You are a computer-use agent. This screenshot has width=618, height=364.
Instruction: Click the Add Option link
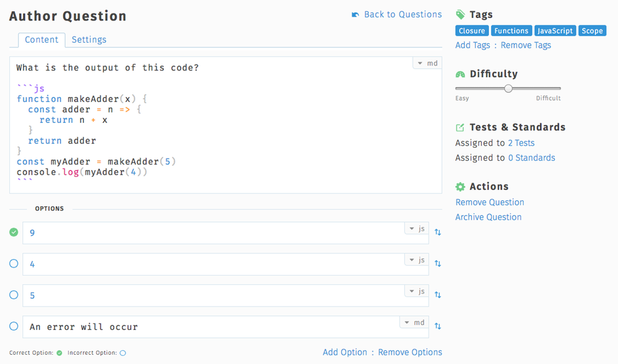point(345,352)
